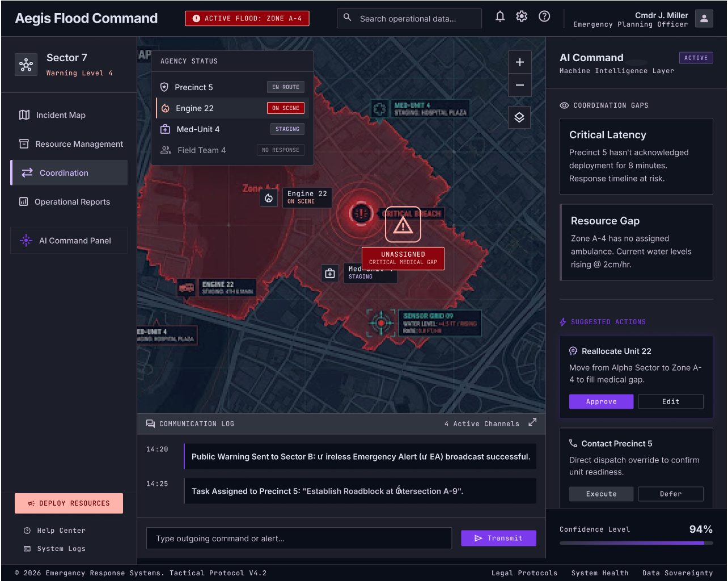Defer the Contact Precinct 5 action
Image resolution: width=728 pixels, height=581 pixels.
pos(671,494)
